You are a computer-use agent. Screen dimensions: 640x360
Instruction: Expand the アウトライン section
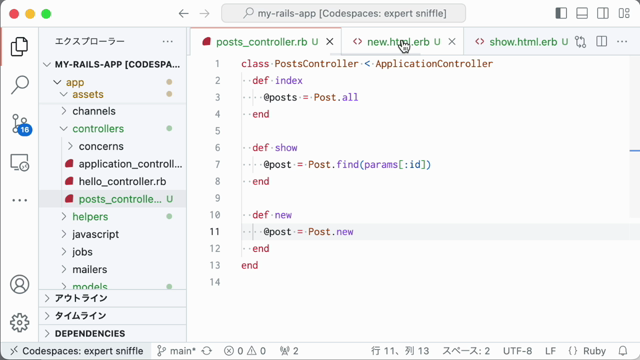[x=113, y=298]
